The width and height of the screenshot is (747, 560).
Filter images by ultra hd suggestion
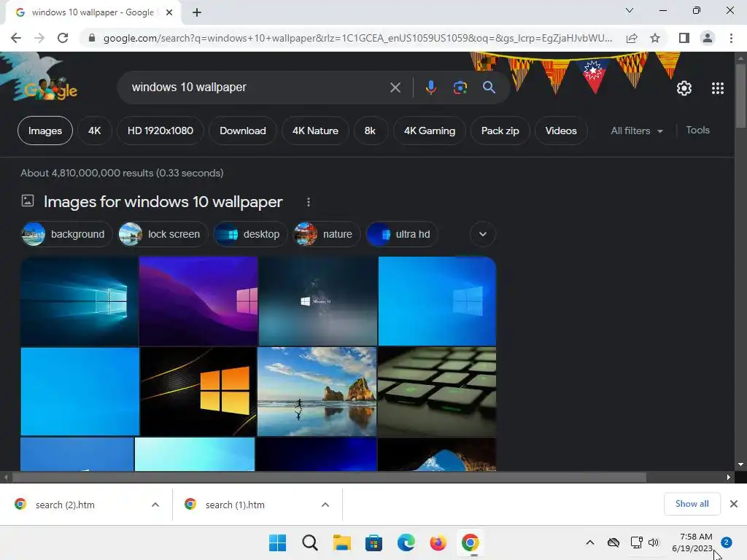402,234
